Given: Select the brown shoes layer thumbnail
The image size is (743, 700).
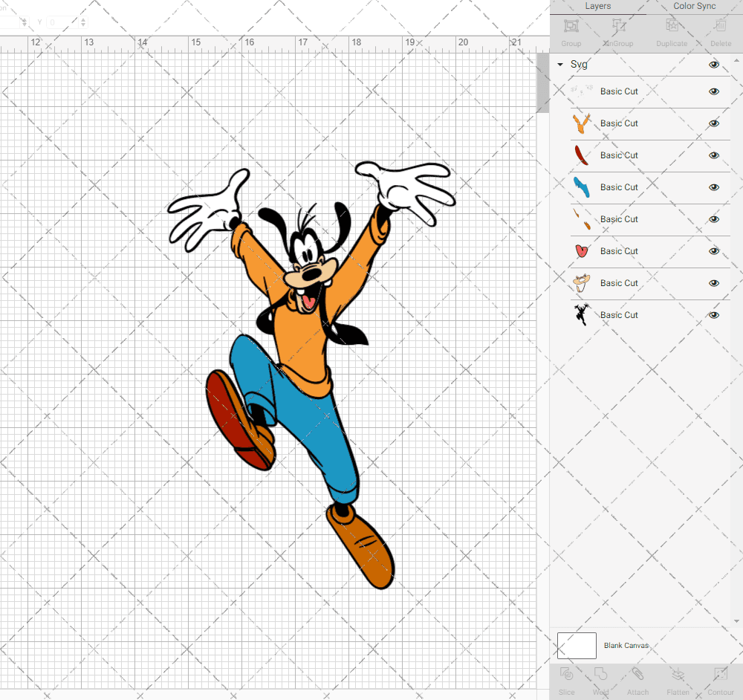Looking at the screenshot, I should point(582,219).
